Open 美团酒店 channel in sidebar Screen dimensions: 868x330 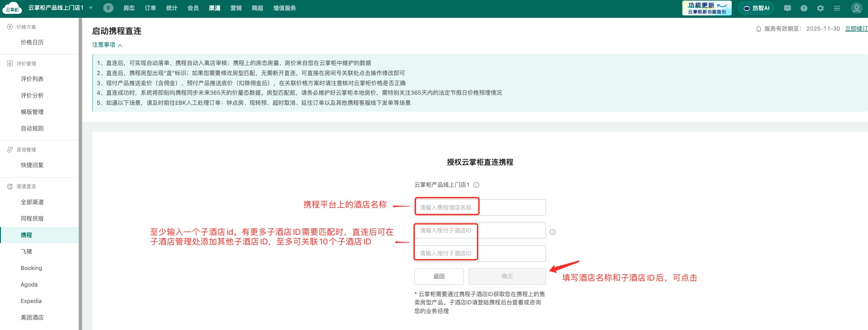[32, 317]
